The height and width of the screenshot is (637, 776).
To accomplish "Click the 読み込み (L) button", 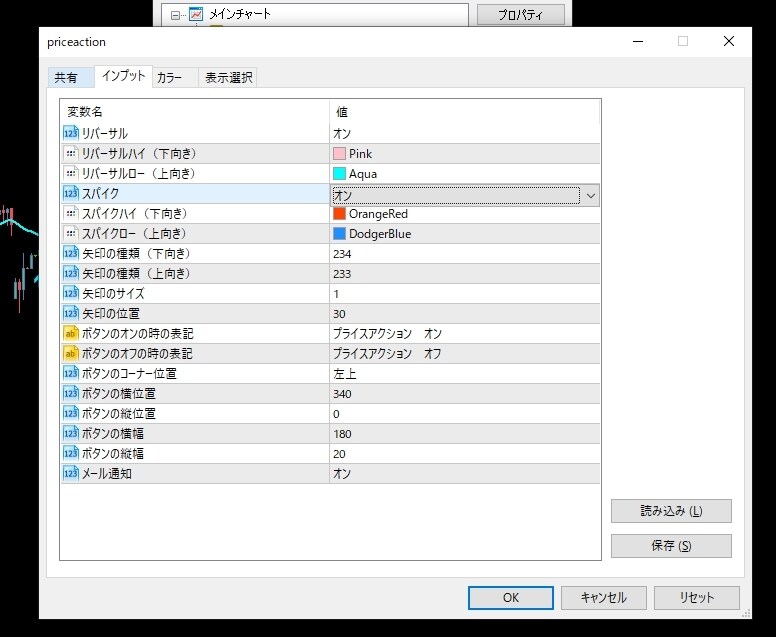I will [x=671, y=511].
